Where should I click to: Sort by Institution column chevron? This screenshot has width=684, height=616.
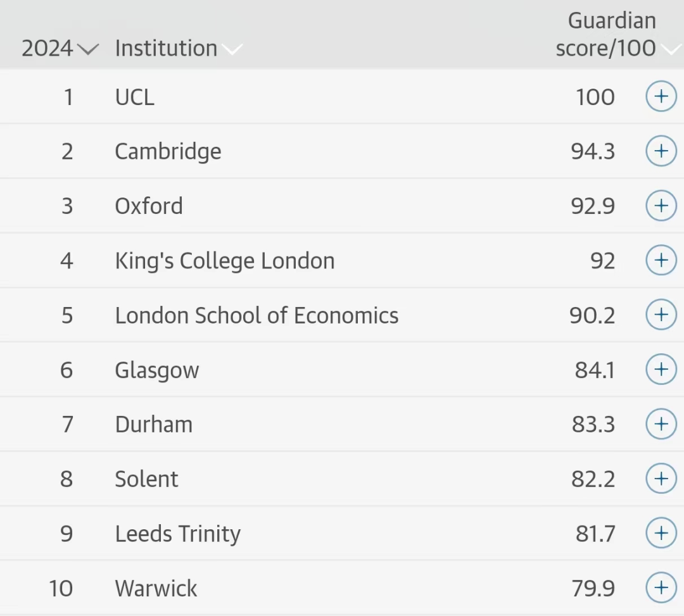coord(232,49)
